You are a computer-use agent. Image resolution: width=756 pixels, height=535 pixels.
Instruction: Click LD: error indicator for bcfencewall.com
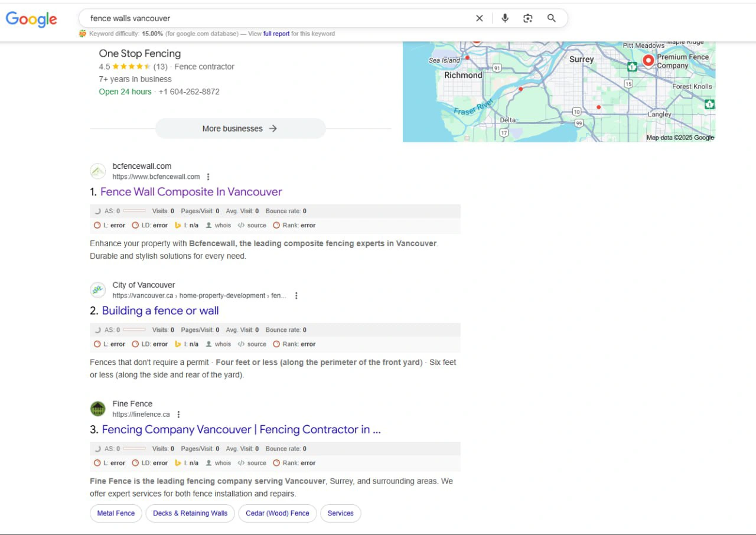click(150, 225)
